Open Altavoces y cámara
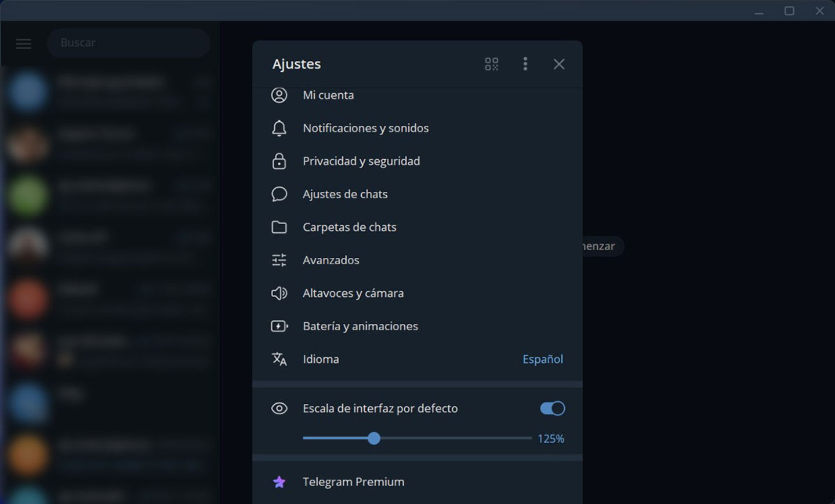The image size is (835, 504). tap(418, 293)
